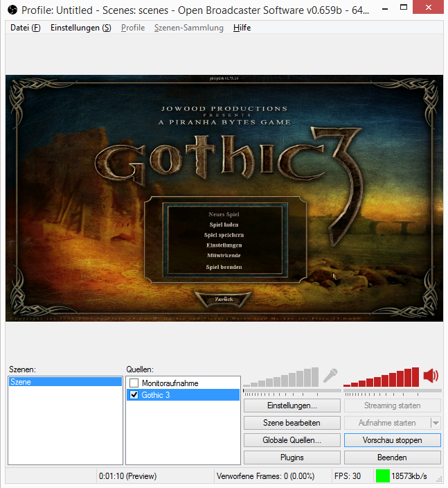Click Streaming starten button
The height and width of the screenshot is (488, 448).
point(393,406)
